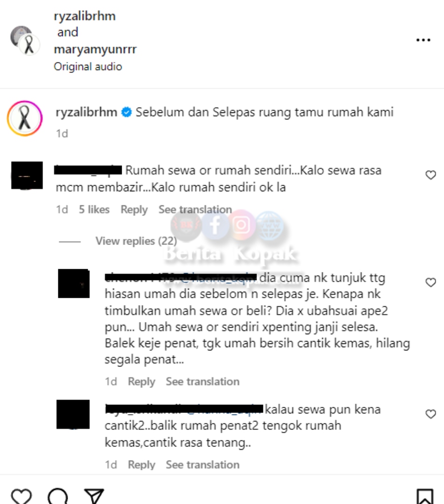Like the post with bottom heart icon
The image size is (444, 504).
tap(21, 496)
